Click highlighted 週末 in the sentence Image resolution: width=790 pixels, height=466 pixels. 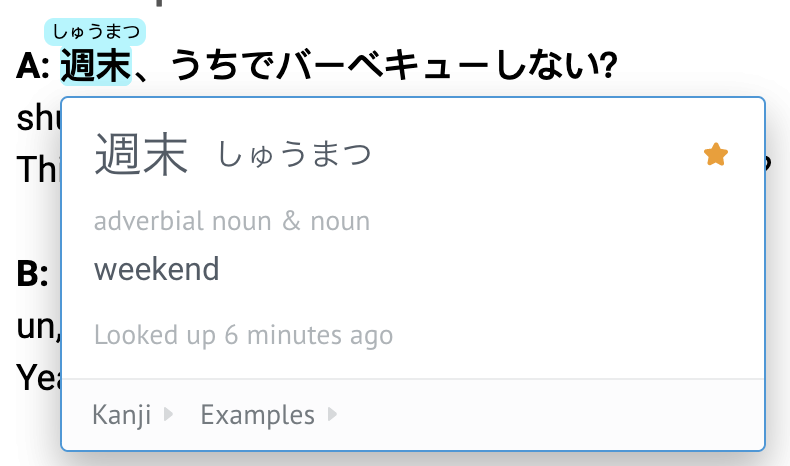pos(96,68)
